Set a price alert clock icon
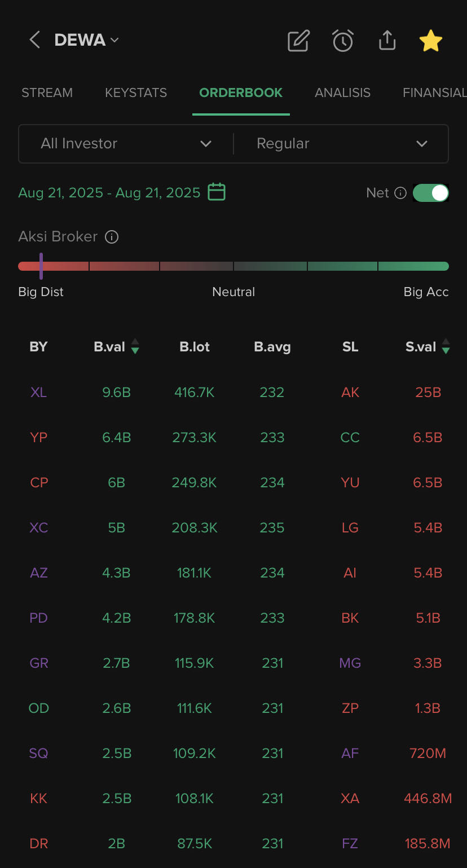Viewport: 467px width, 868px height. tap(343, 41)
